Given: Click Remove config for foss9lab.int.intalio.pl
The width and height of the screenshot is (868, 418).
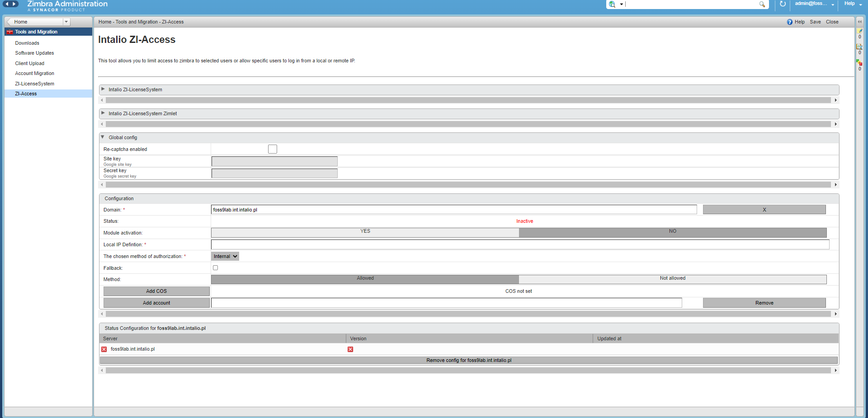Looking at the screenshot, I should click(469, 360).
